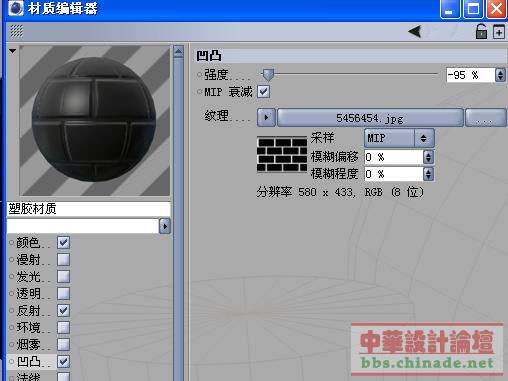508x381 pixels.
Task: Enable the 透明 channel checkbox
Action: 63,294
